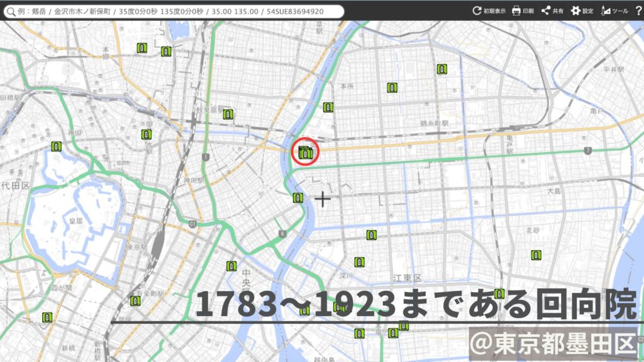Click the center crosshair on the map
This screenshot has height=362, width=644.
click(x=323, y=200)
